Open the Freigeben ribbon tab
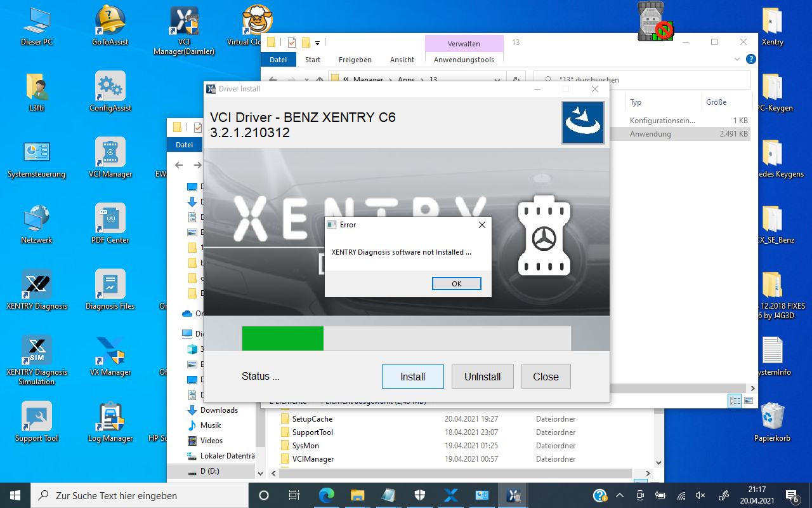This screenshot has height=508, width=812. click(355, 60)
